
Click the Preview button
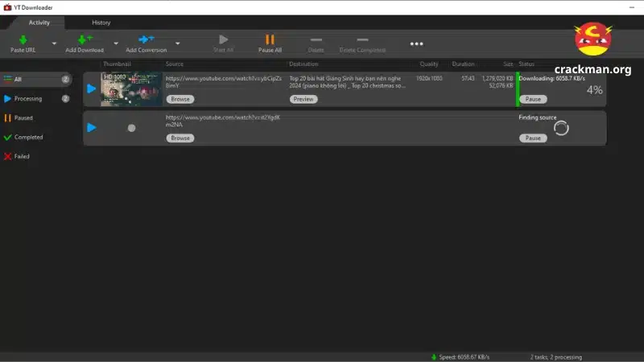coord(303,99)
